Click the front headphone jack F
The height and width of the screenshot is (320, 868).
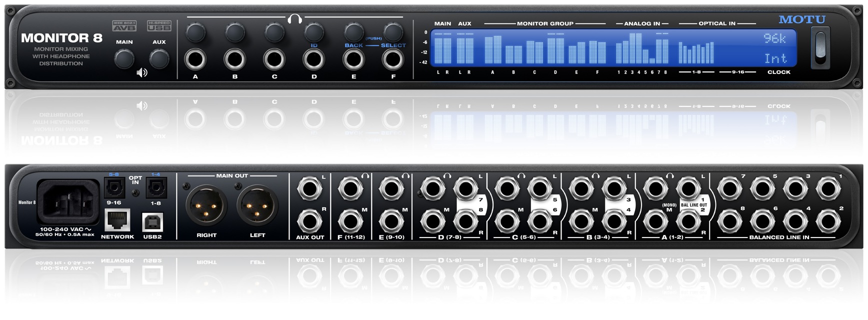coord(393,59)
